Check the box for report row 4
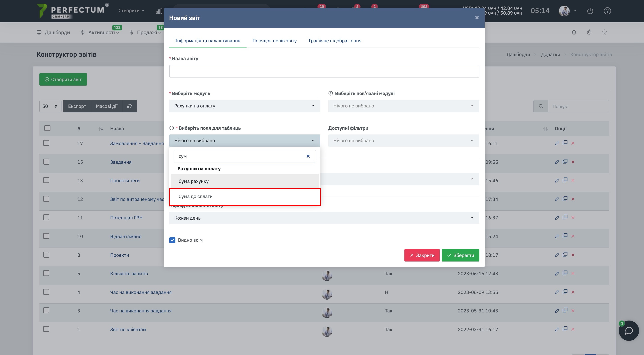This screenshot has height=355, width=644. 46,292
